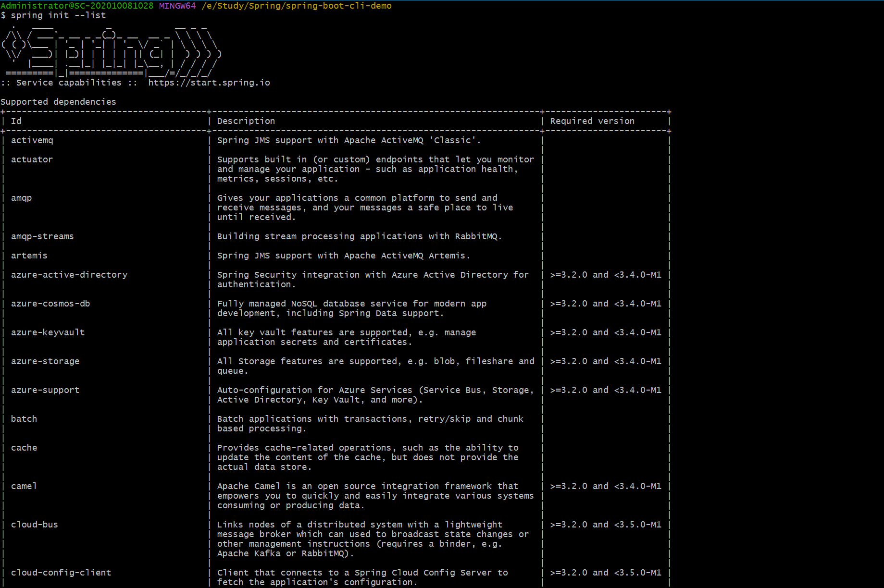Select the 'azure-cosmos-db' dependency id

50,304
